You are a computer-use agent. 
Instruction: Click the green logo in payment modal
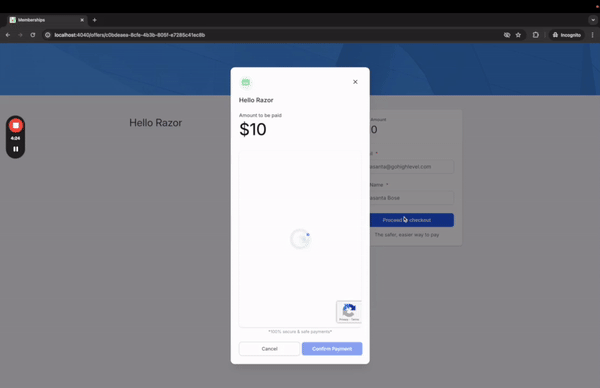pyautogui.click(x=246, y=82)
